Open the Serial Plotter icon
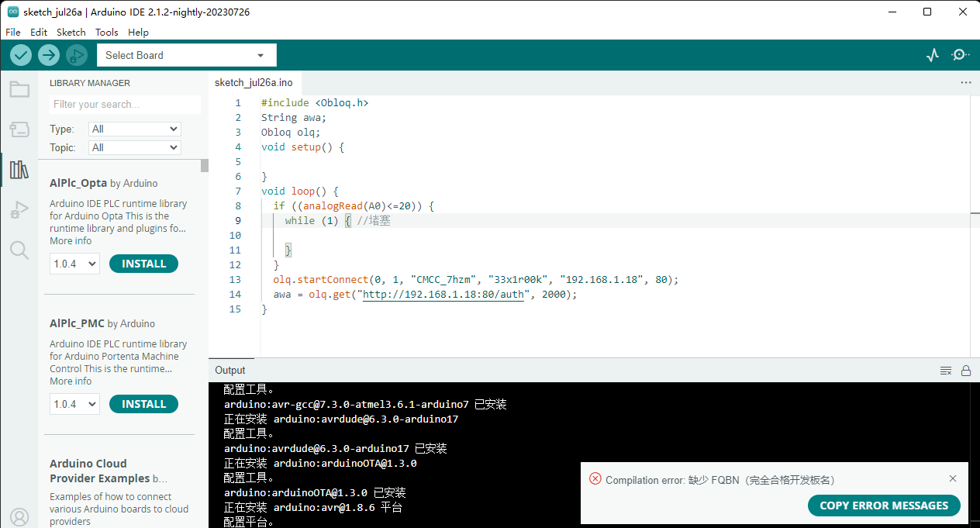The image size is (980, 528). [933, 55]
